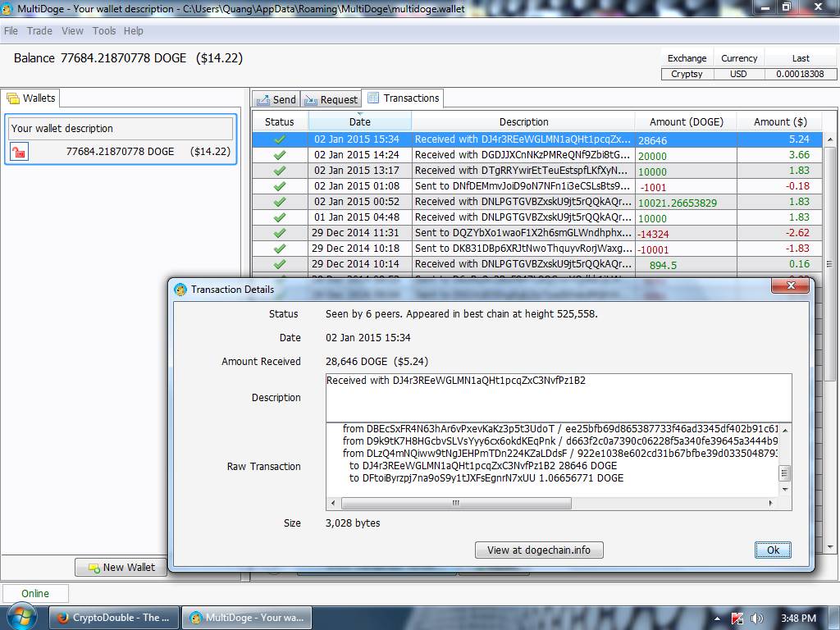Screen dimensions: 840x630
Task: Click the 3,028 bytes size value
Action: [x=353, y=523]
